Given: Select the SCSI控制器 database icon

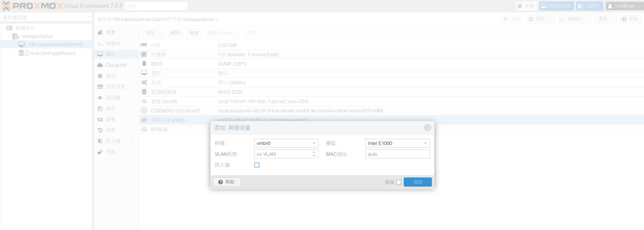Looking at the screenshot, I should (x=144, y=92).
